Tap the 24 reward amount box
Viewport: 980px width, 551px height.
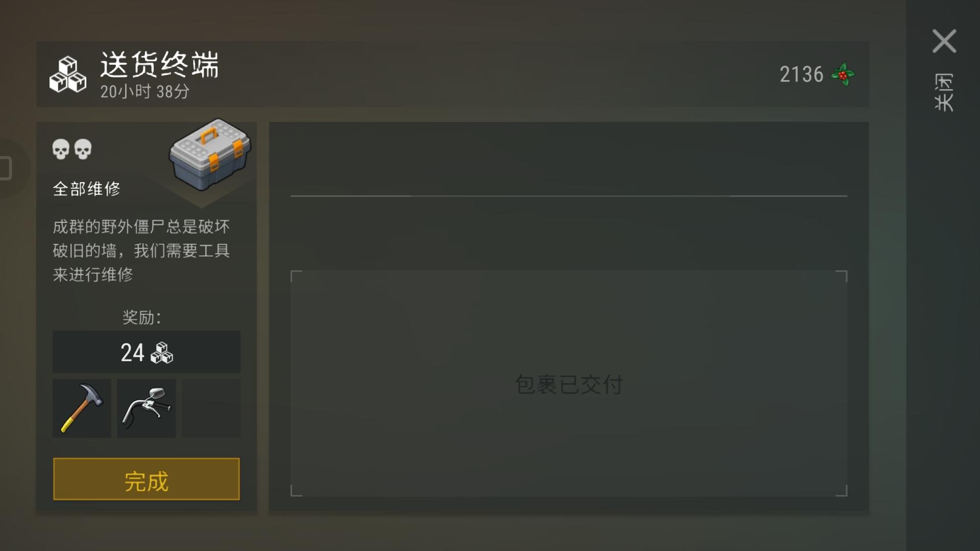146,352
